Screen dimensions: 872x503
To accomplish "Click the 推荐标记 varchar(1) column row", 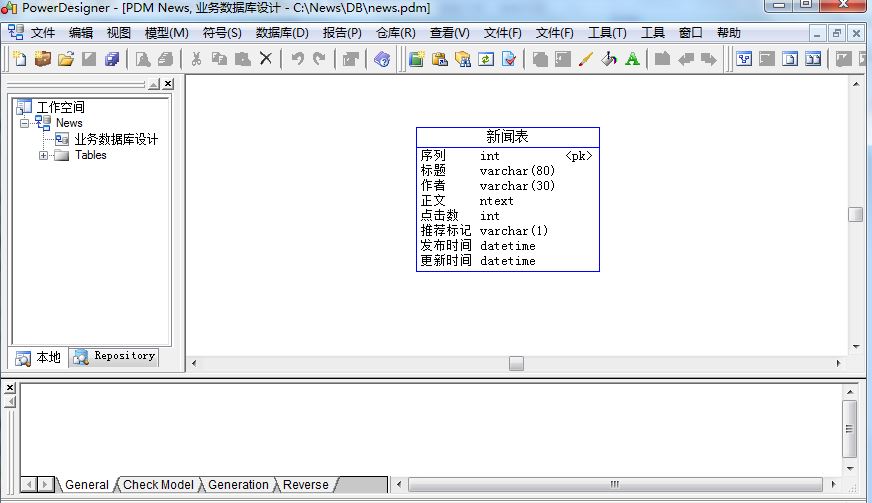I will click(x=507, y=231).
